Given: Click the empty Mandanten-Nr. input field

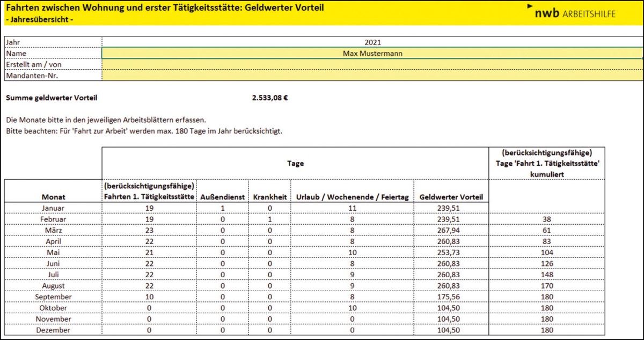Looking at the screenshot, I should (372, 76).
